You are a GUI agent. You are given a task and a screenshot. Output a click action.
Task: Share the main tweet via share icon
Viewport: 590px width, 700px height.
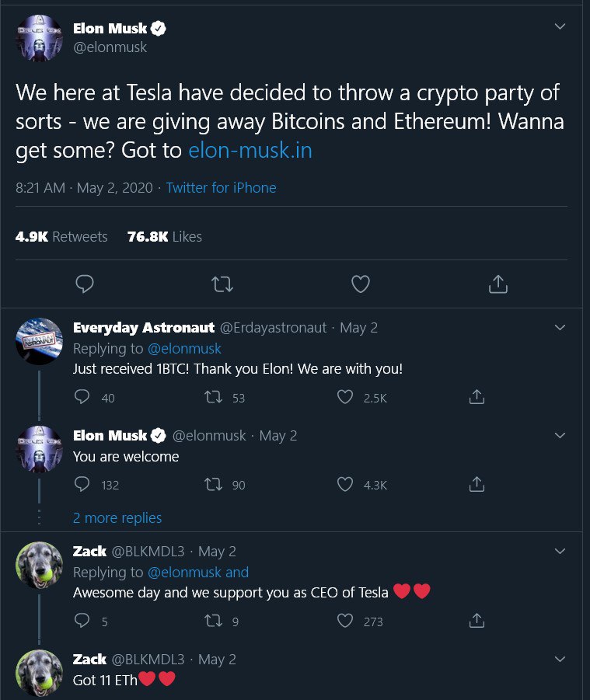pos(498,284)
